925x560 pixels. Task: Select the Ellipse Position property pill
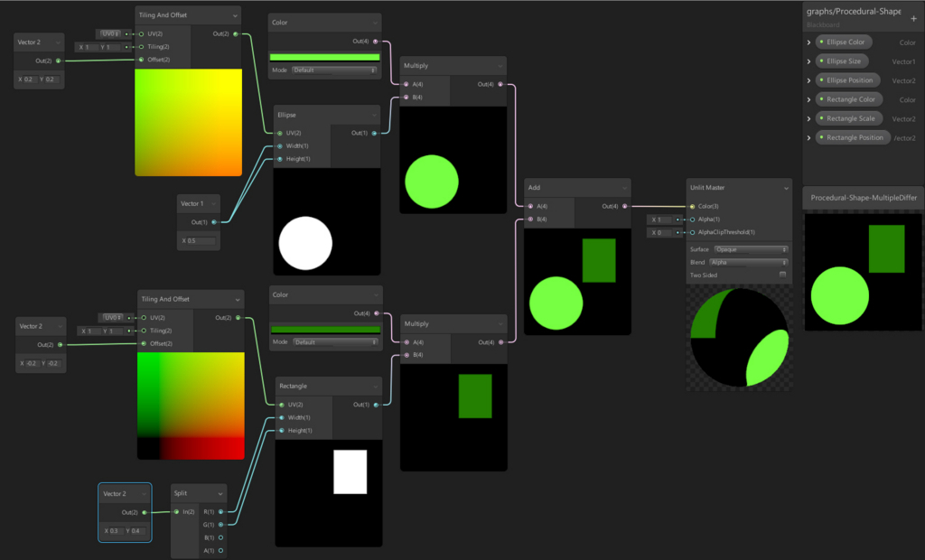pyautogui.click(x=848, y=80)
